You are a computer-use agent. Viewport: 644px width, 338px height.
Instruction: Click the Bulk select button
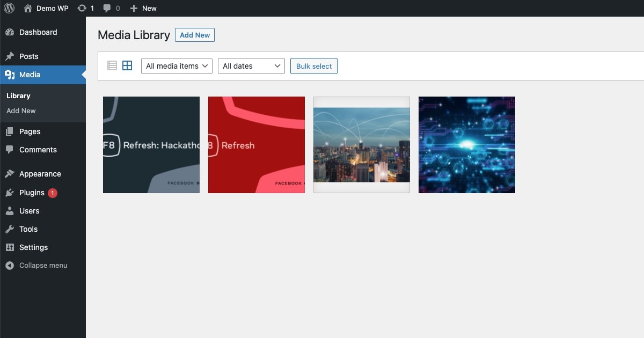click(314, 66)
